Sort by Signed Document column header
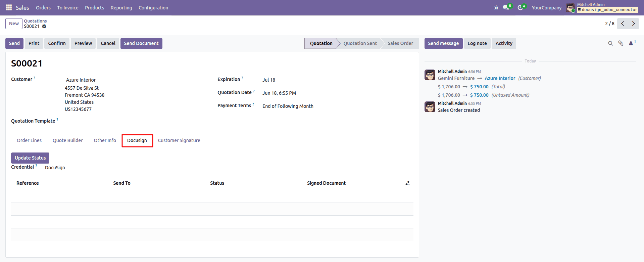The width and height of the screenshot is (644, 262). (326, 183)
